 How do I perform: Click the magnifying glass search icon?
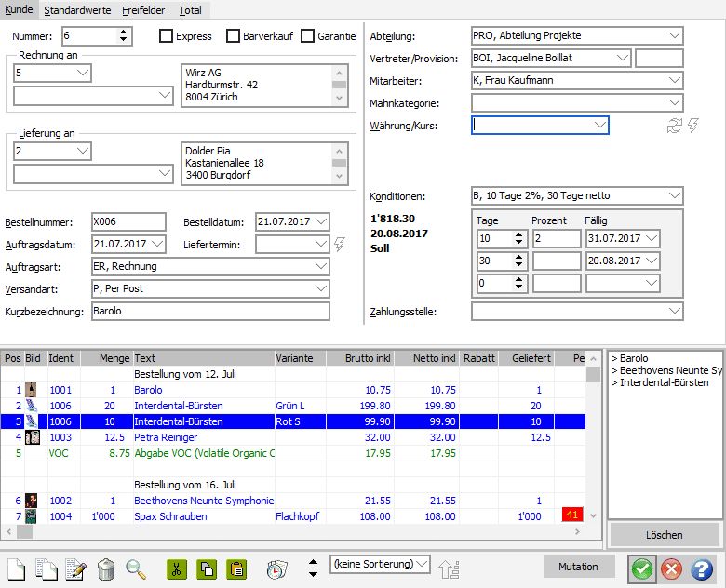(x=137, y=568)
